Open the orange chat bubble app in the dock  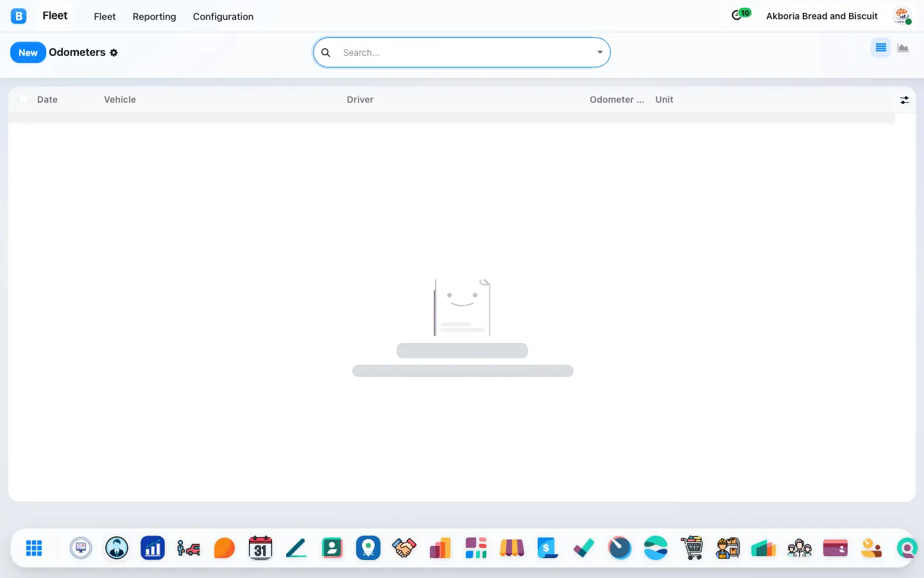[x=225, y=548]
